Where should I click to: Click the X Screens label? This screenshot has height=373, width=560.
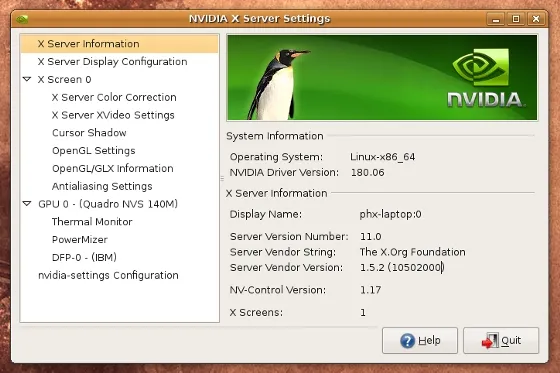[256, 313]
